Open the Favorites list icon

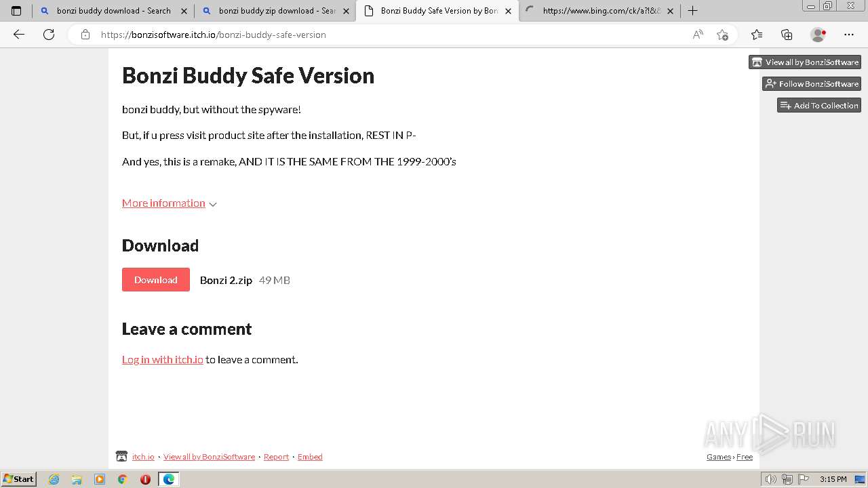pyautogui.click(x=757, y=35)
